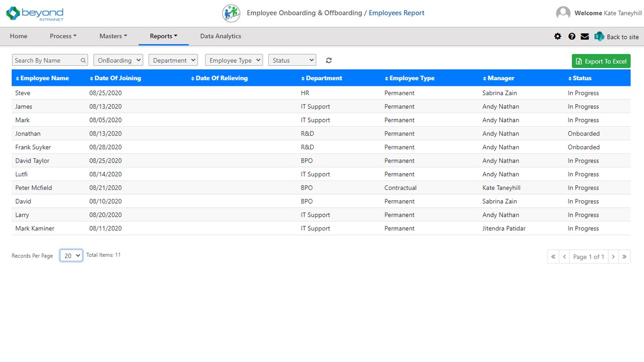Click the search magnifier icon
Image resolution: width=644 pixels, height=362 pixels.
83,60
